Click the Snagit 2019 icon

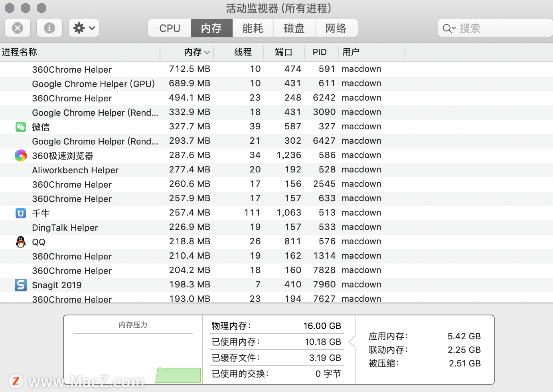click(x=21, y=285)
